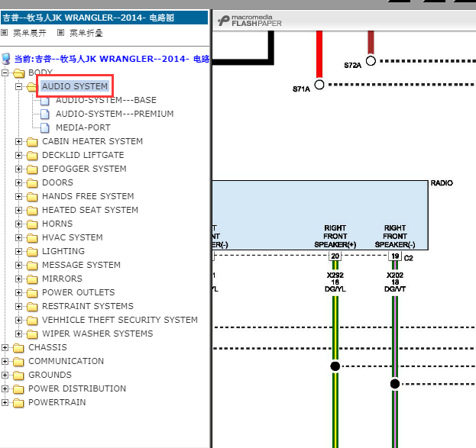Click the HVAC SYSTEM folder icon

pos(32,238)
